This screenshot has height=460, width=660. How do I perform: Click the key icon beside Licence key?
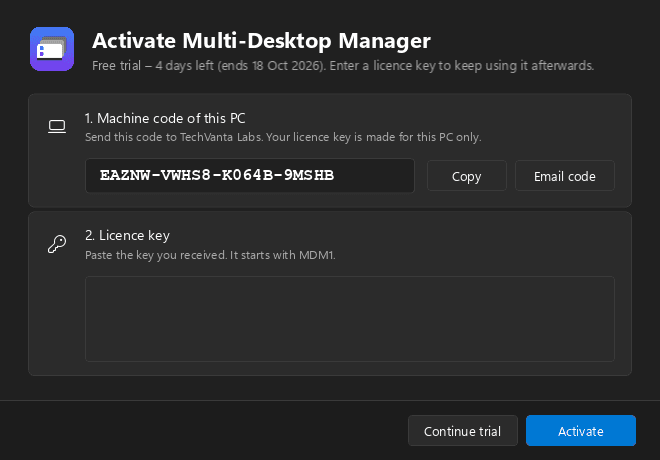coord(57,244)
